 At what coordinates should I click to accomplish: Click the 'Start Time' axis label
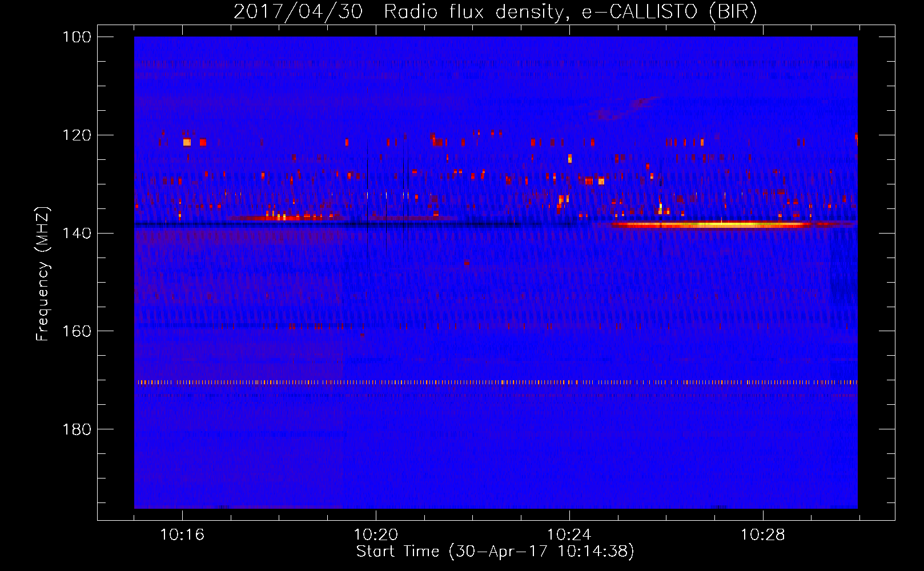tap(495, 552)
